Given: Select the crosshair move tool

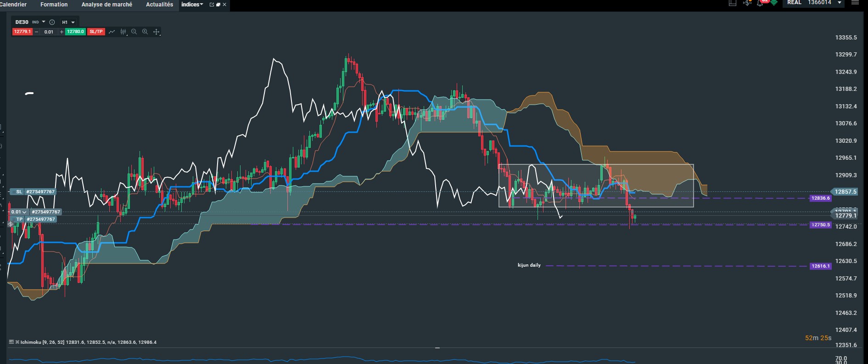Looking at the screenshot, I should (x=157, y=32).
